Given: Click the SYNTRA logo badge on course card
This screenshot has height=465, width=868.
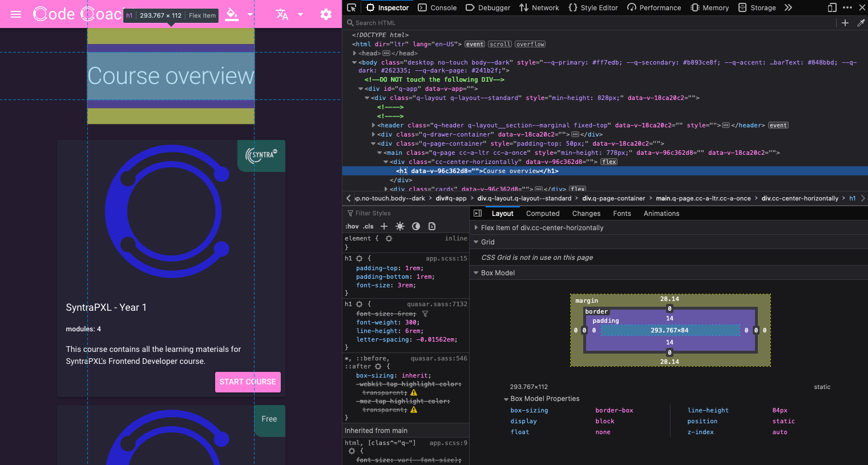Looking at the screenshot, I should coord(261,155).
